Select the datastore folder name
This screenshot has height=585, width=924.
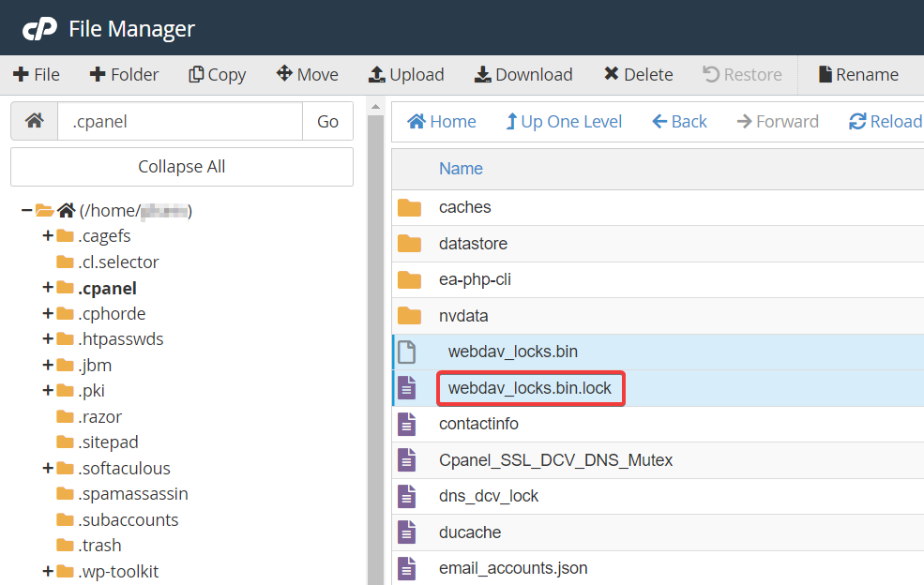[x=473, y=244]
